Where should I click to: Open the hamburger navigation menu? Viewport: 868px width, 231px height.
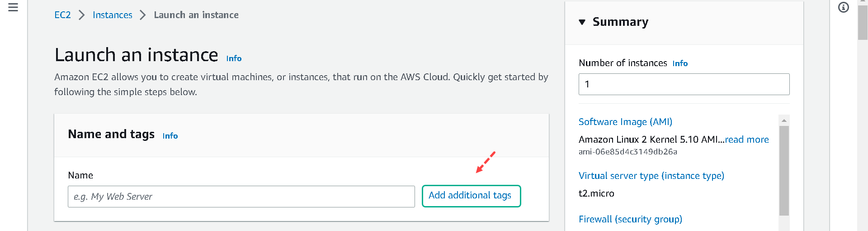13,7
